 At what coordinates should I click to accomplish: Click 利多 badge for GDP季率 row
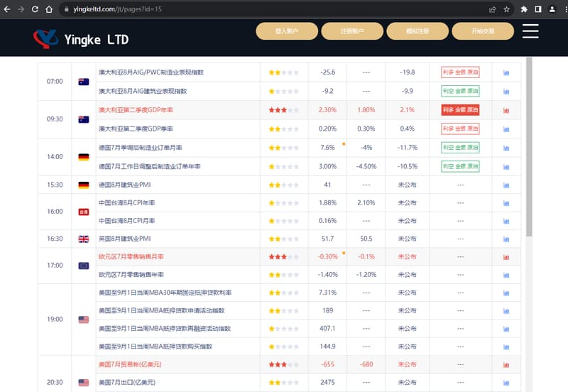tap(460, 129)
